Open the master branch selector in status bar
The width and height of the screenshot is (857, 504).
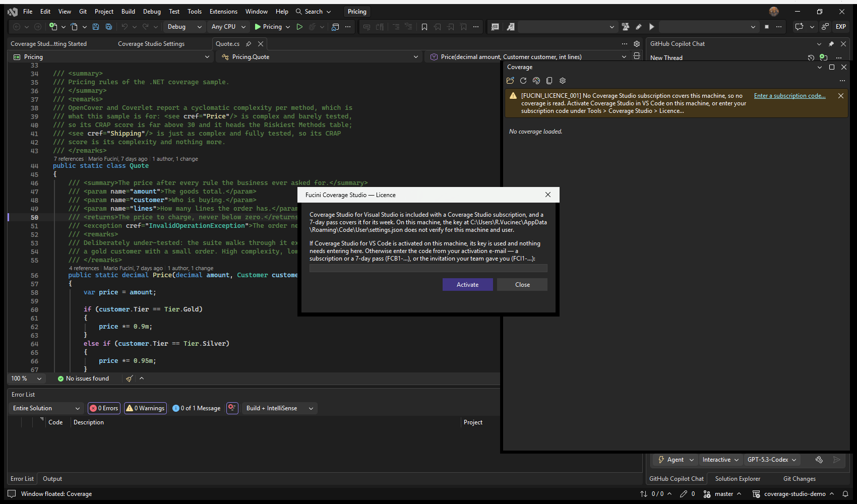coord(723,494)
